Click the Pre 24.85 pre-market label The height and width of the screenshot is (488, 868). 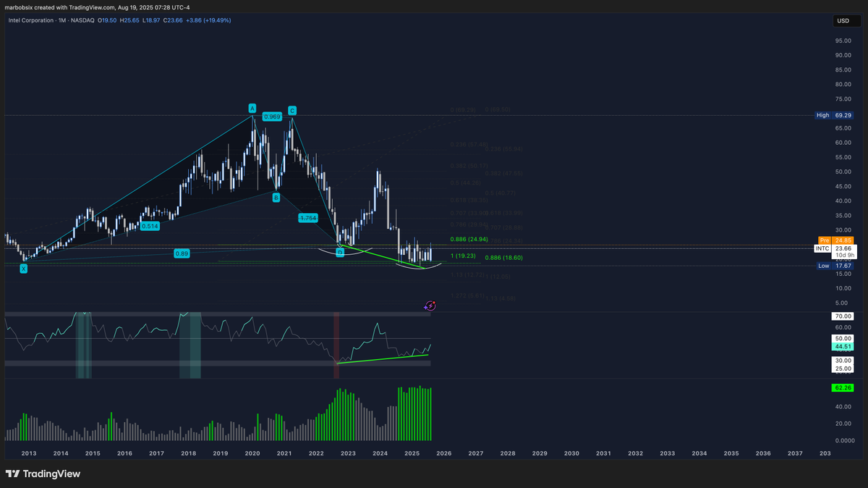[x=836, y=240]
